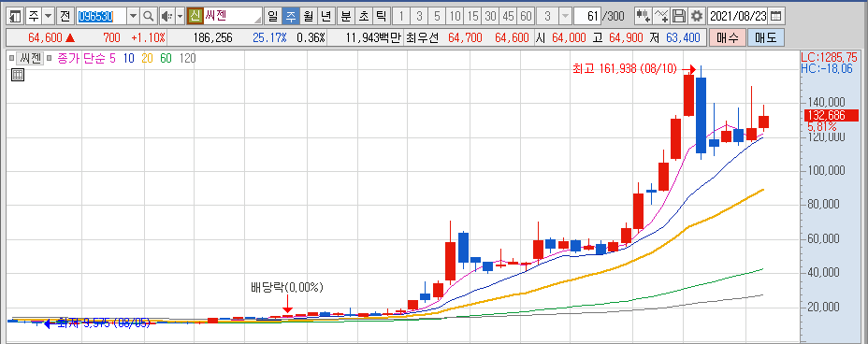Select the 1 interval button
Screen dimensions: 868x344
coord(401,16)
